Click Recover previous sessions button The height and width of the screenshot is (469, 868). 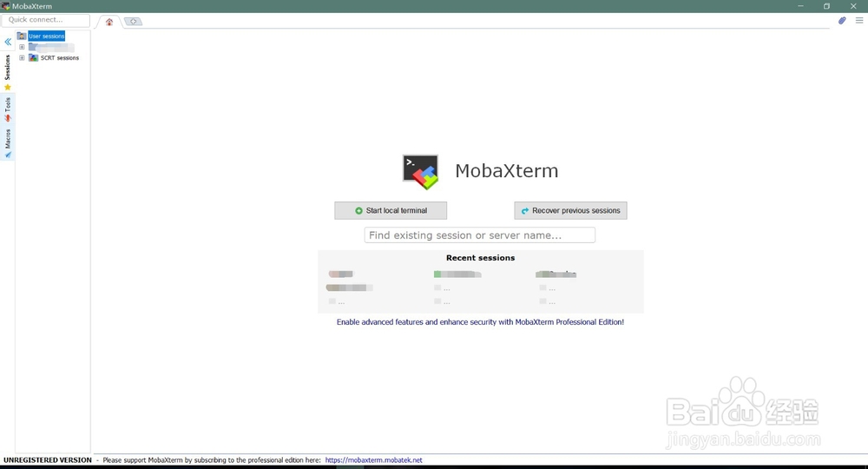(x=570, y=210)
